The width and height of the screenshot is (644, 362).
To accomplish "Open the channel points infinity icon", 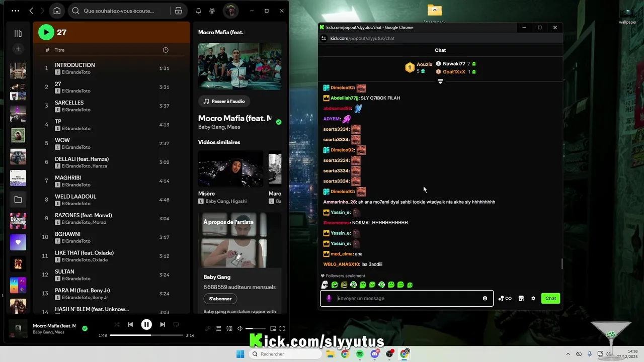I will pos(505,298).
